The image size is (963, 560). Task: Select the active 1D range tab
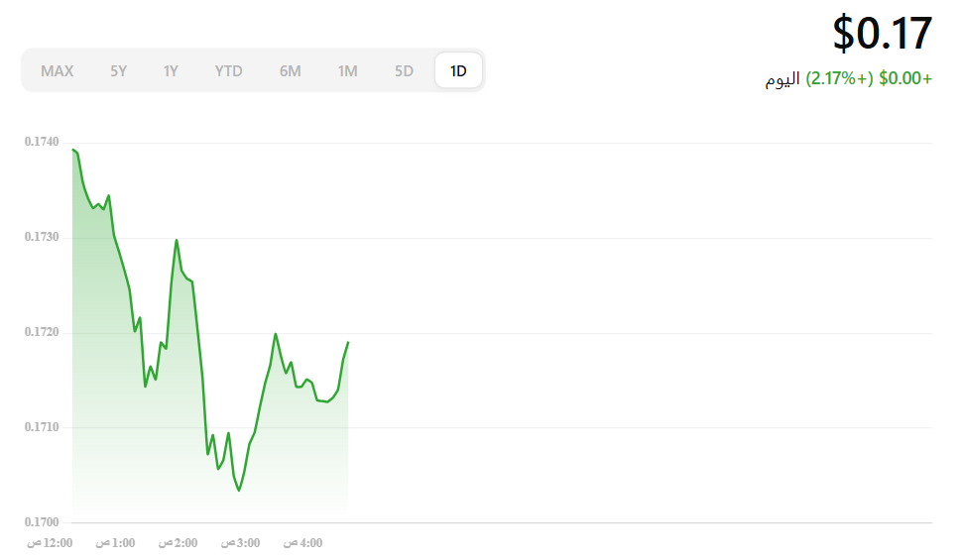(x=458, y=70)
